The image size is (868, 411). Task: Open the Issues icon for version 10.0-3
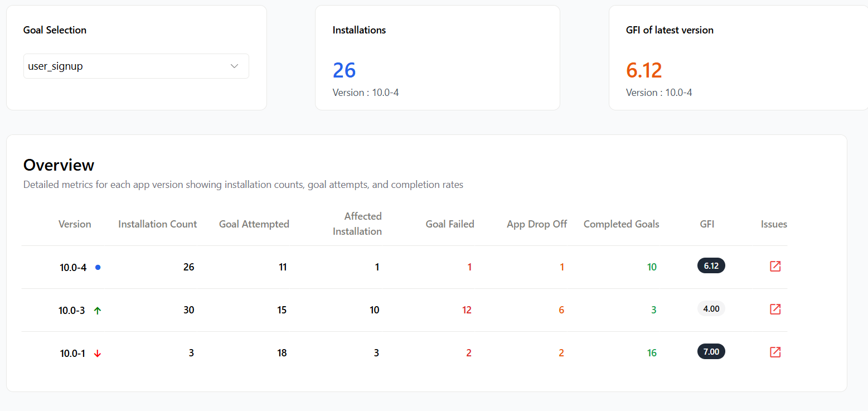tap(775, 309)
